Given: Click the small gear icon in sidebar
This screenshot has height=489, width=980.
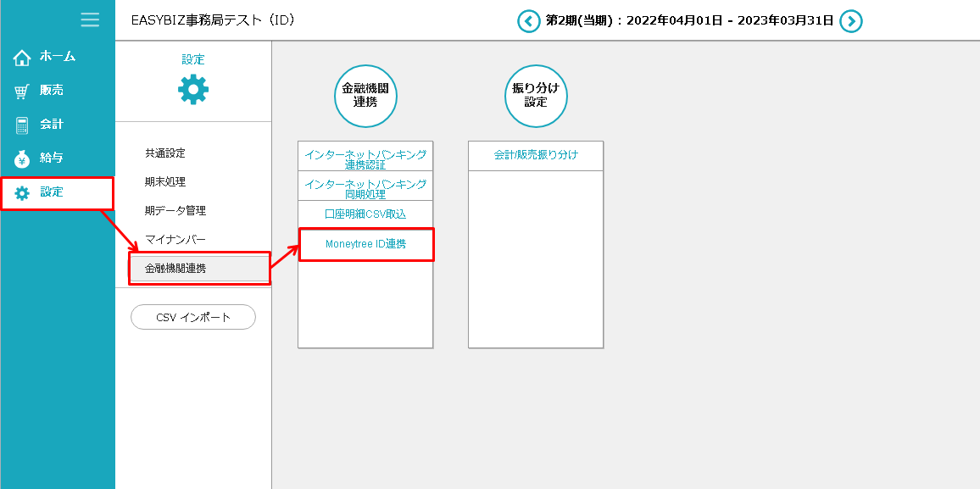Looking at the screenshot, I should tap(22, 192).
